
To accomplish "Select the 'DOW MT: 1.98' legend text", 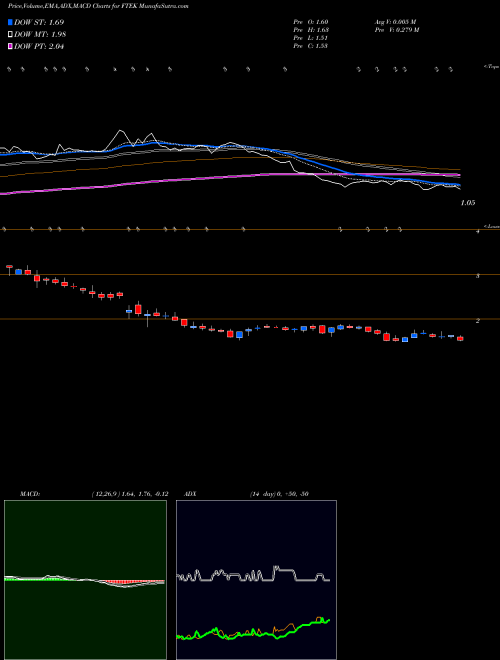I will pyautogui.click(x=40, y=35).
